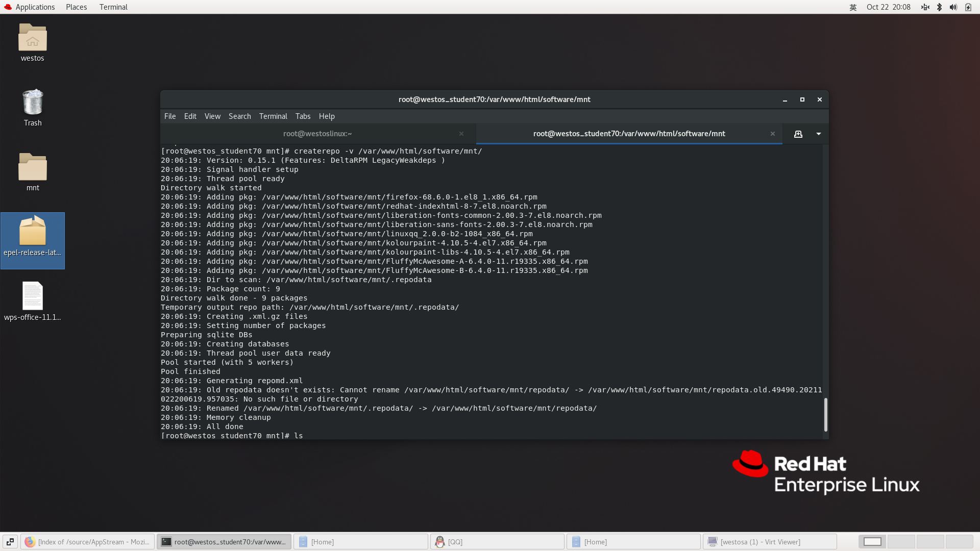This screenshot has width=980, height=551.
Task: Click the Bluetooth status icon
Action: click(939, 7)
